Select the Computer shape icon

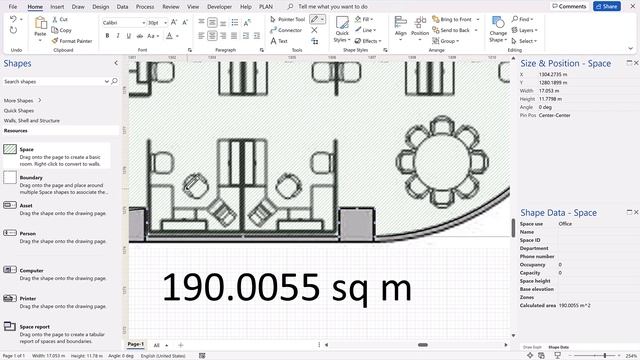[x=10, y=270]
